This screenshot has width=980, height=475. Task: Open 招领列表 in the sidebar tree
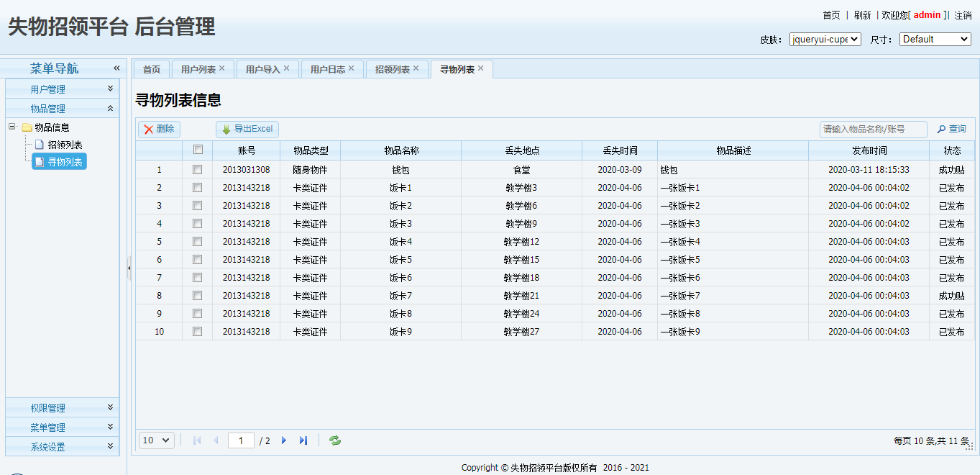click(x=65, y=145)
